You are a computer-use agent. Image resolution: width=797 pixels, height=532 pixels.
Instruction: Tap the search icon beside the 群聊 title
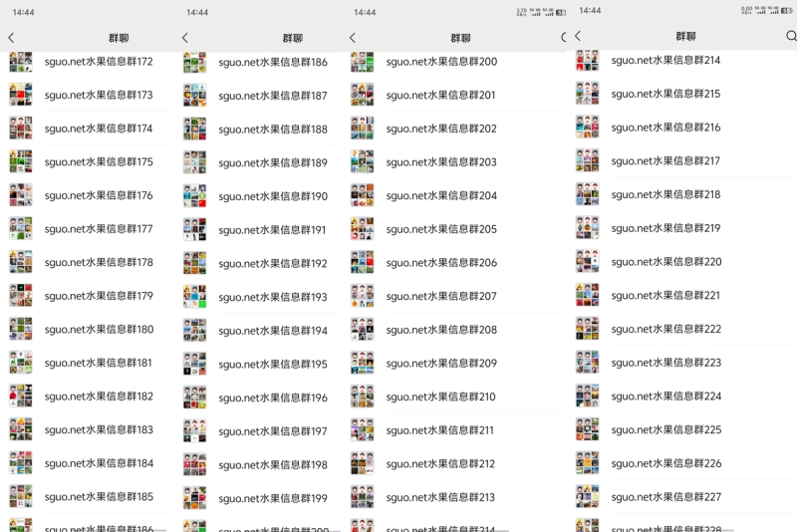click(791, 36)
